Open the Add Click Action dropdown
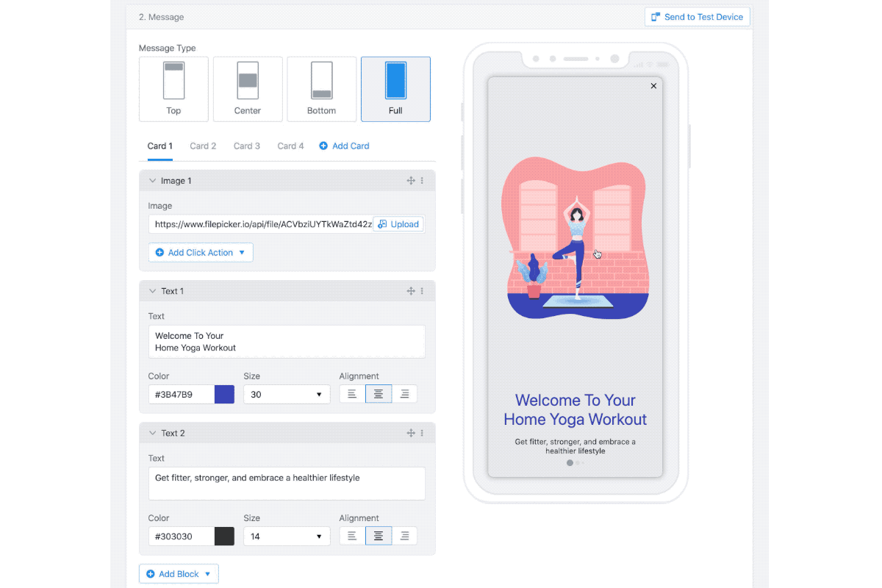The width and height of the screenshot is (882, 588). coord(201,252)
